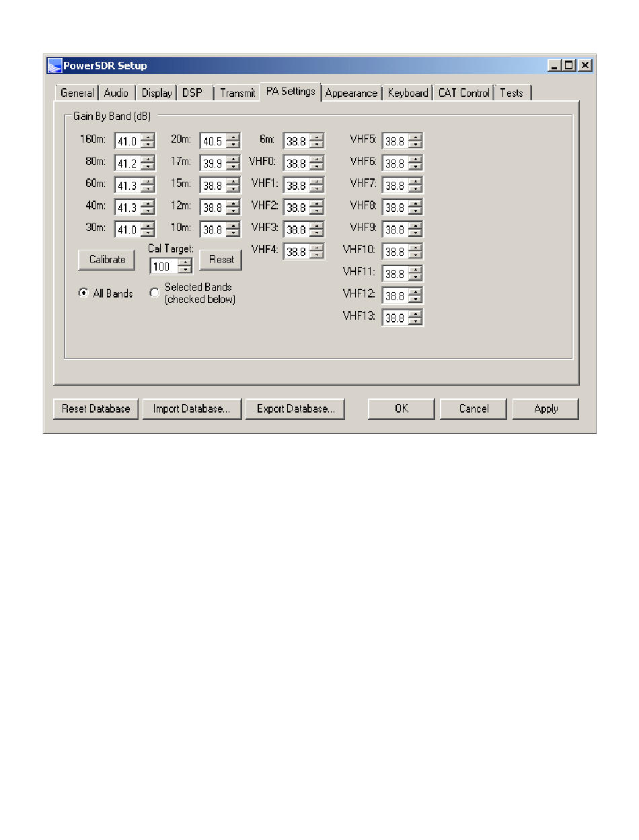Click the 80m gain spinner arrows
Image resolution: width=639 pixels, height=840 pixels.
click(x=148, y=164)
